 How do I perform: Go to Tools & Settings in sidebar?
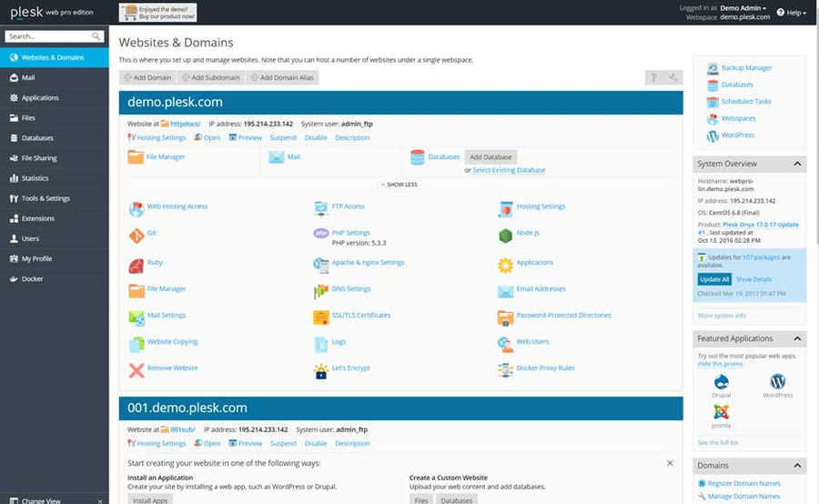pyautogui.click(x=55, y=198)
